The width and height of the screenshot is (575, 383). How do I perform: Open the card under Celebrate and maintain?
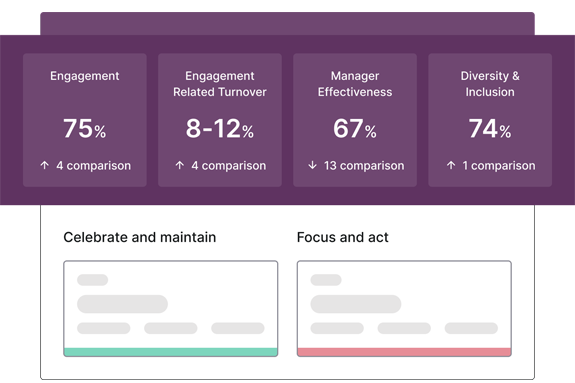tap(171, 309)
